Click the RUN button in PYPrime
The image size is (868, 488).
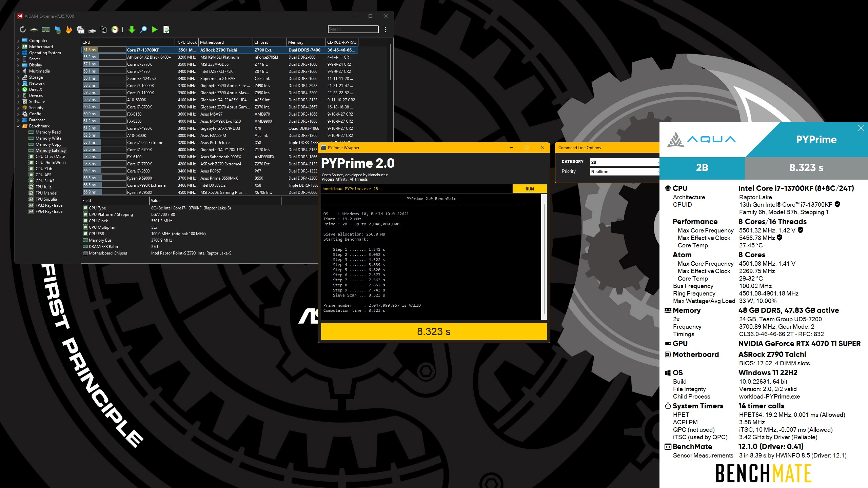point(530,189)
